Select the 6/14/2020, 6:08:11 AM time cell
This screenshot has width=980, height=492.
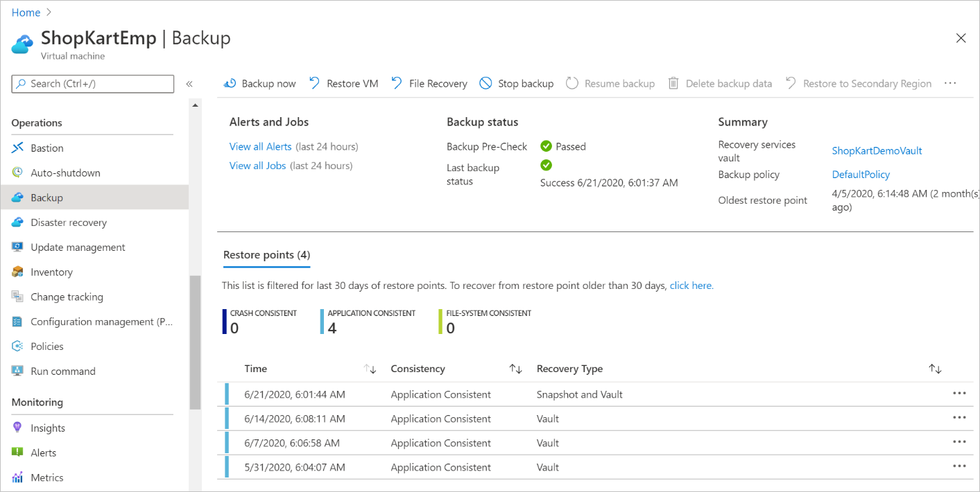click(295, 419)
